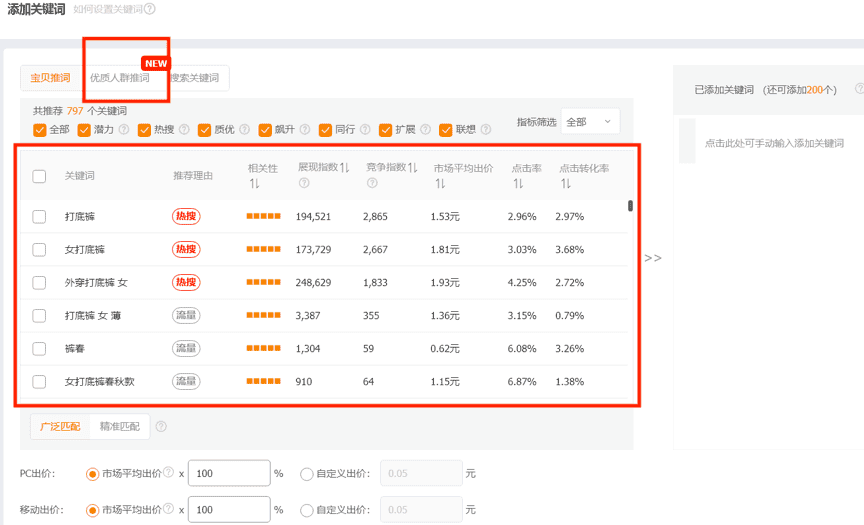864x525 pixels.
Task: Open help icon under 竞争指数 column
Action: coord(372,183)
